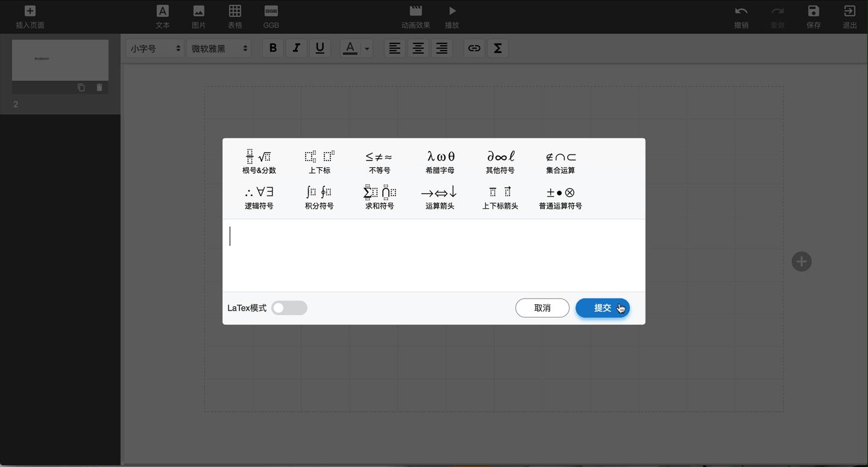
Task: Toggle italic formatting
Action: pyautogui.click(x=296, y=48)
